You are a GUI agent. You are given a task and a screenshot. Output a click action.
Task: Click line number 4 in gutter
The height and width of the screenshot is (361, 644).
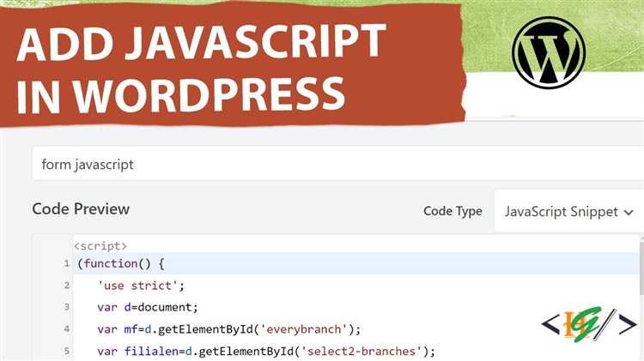pyautogui.click(x=66, y=329)
